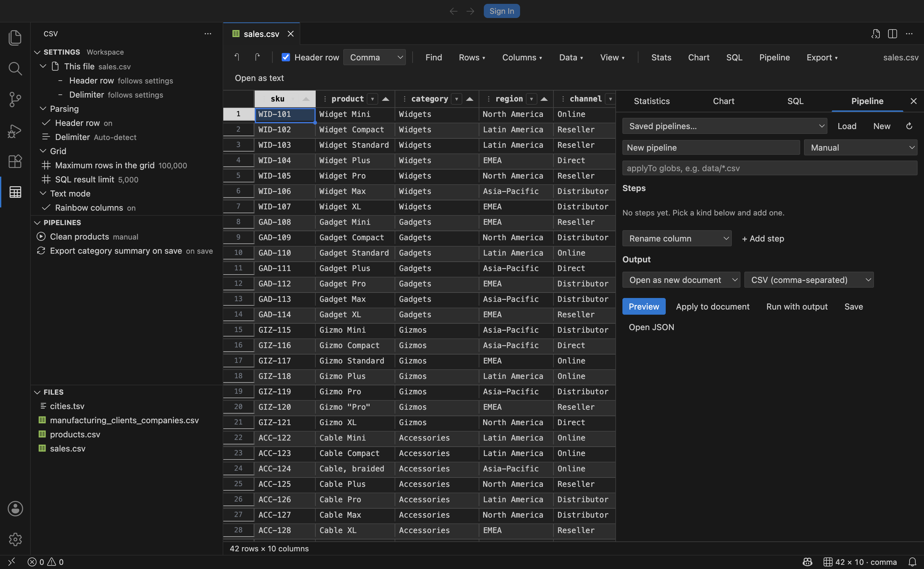Viewport: 924px width, 569px height.
Task: Click the Export category summary sync icon
Action: click(41, 251)
